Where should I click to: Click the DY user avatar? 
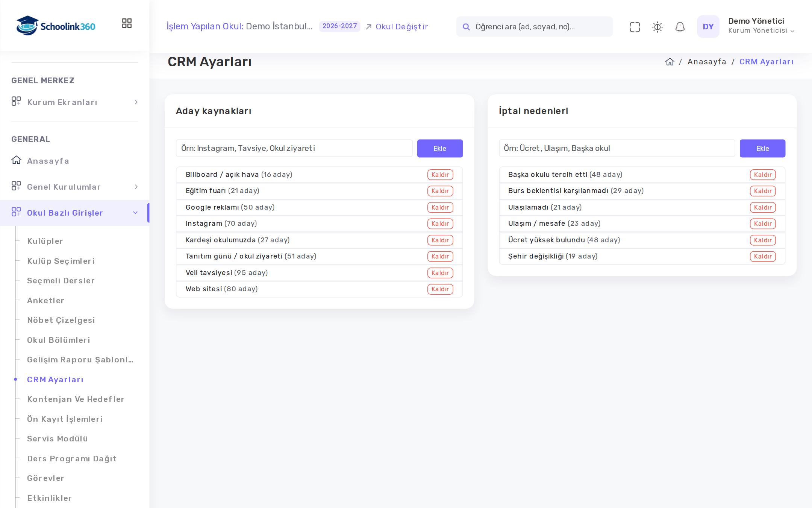[708, 26]
